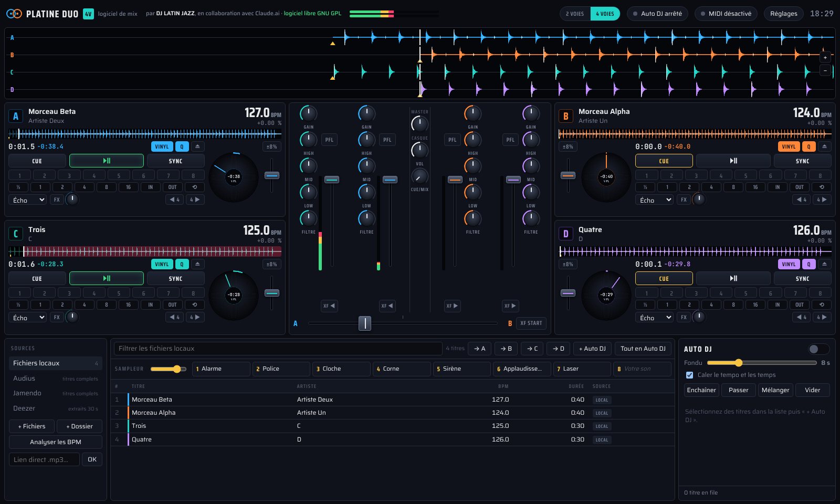Eject the track from deck D
Screen dimensions: 840x504
coord(824,264)
